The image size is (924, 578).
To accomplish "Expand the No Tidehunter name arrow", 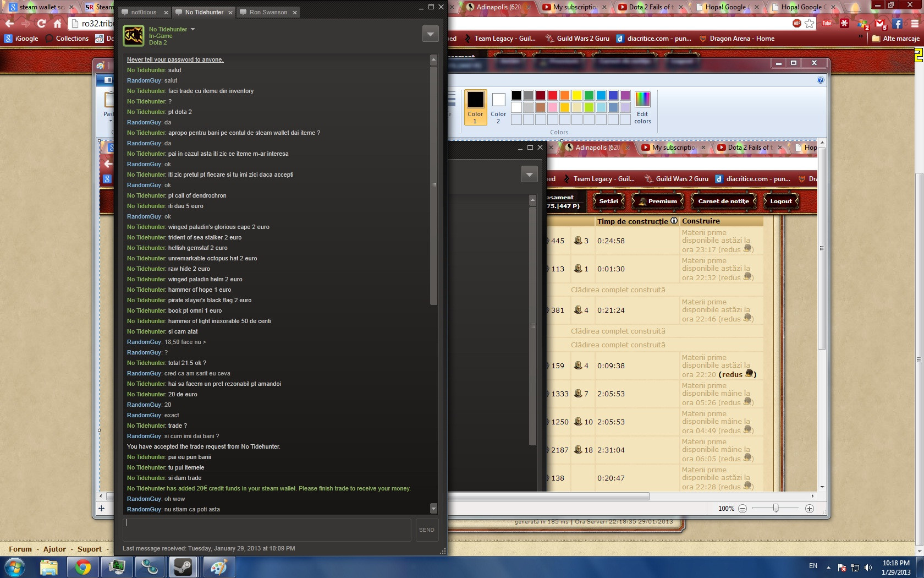I will coord(193,29).
